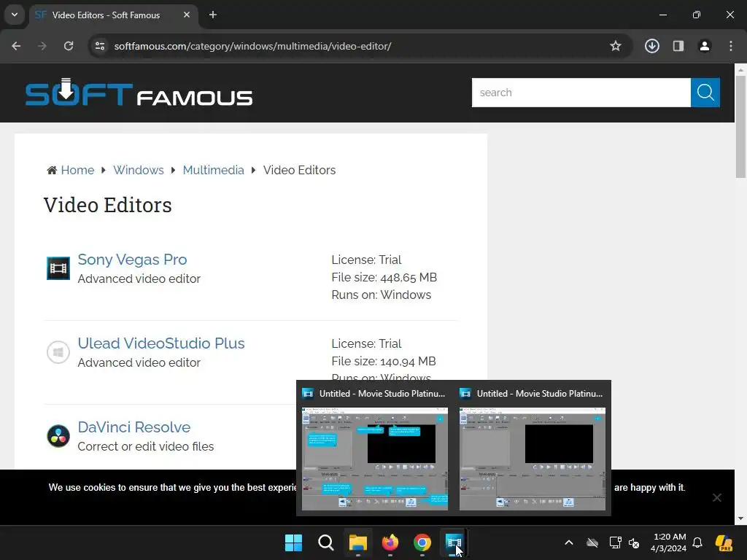Open site information icon in address bar
Image resolution: width=747 pixels, height=560 pixels.
tap(100, 46)
